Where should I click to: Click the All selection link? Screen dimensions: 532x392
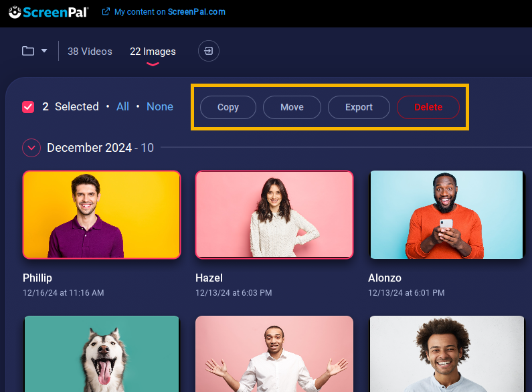[x=122, y=106]
